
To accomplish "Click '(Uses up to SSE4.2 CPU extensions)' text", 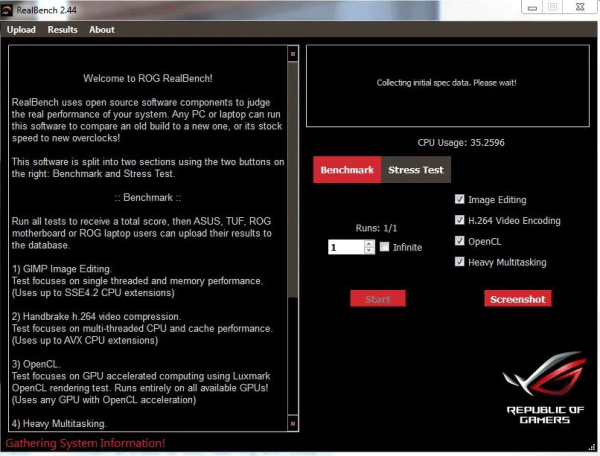I will click(93, 293).
